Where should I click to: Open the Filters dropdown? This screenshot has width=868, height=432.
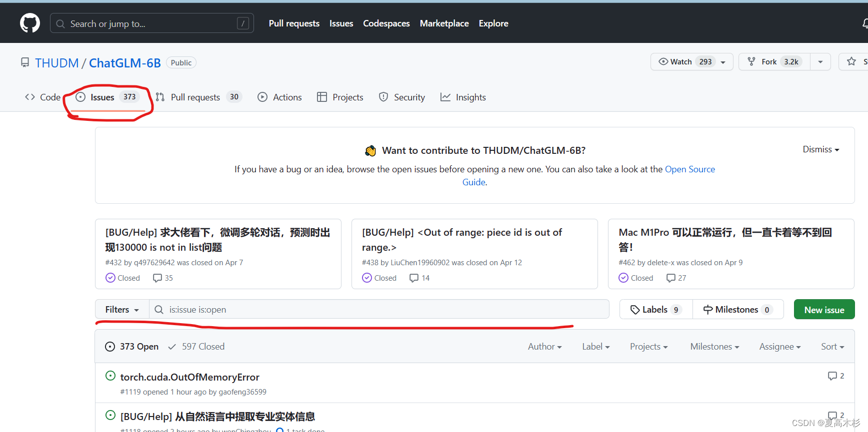122,310
